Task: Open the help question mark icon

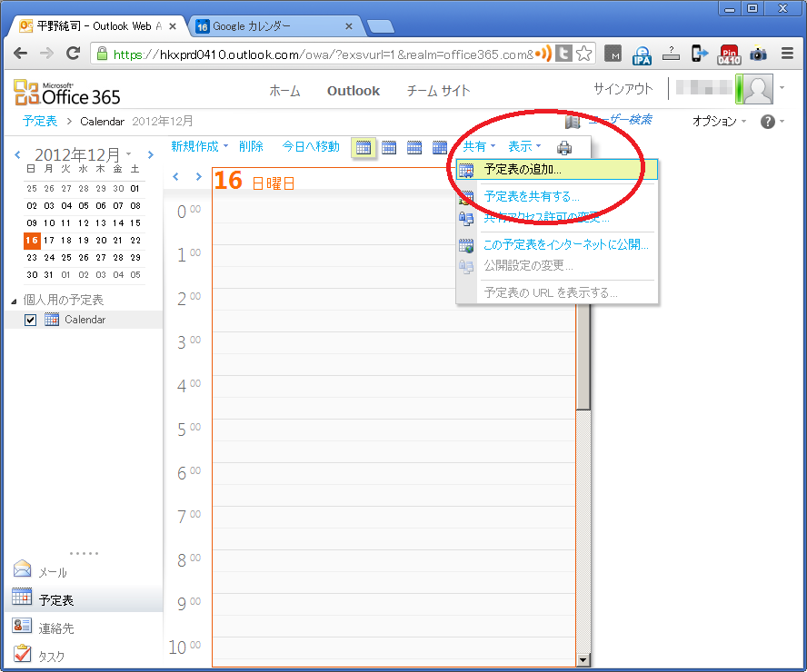Action: click(x=768, y=122)
